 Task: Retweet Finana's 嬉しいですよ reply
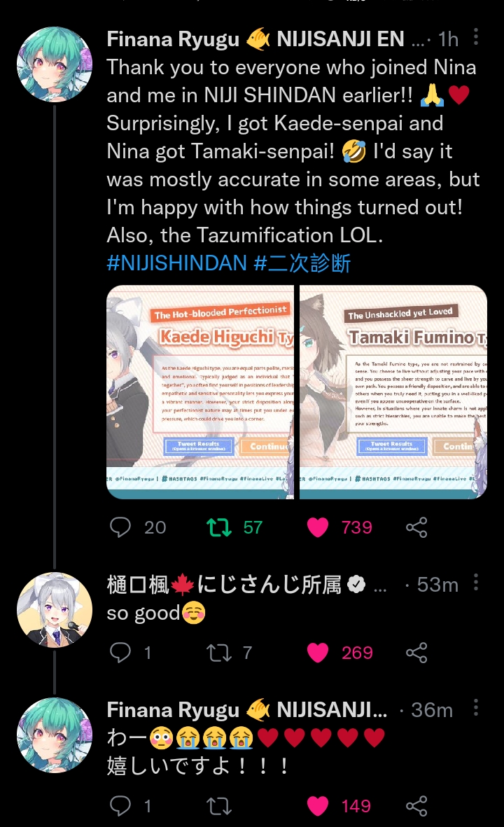click(219, 805)
